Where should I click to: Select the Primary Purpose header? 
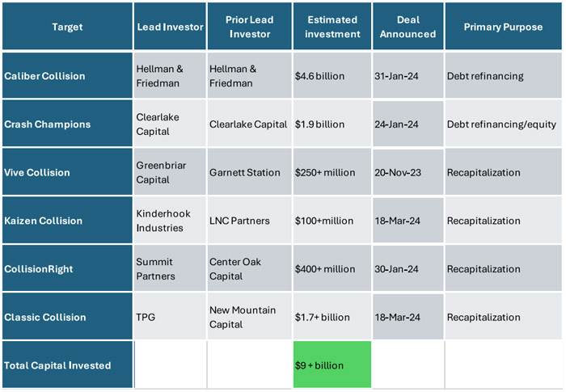coord(502,27)
